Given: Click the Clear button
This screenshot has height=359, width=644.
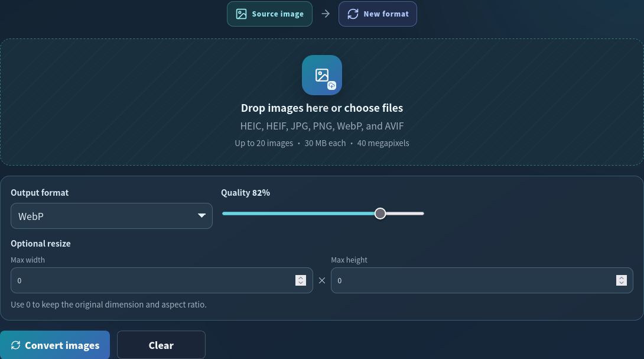Looking at the screenshot, I should 161,345.
